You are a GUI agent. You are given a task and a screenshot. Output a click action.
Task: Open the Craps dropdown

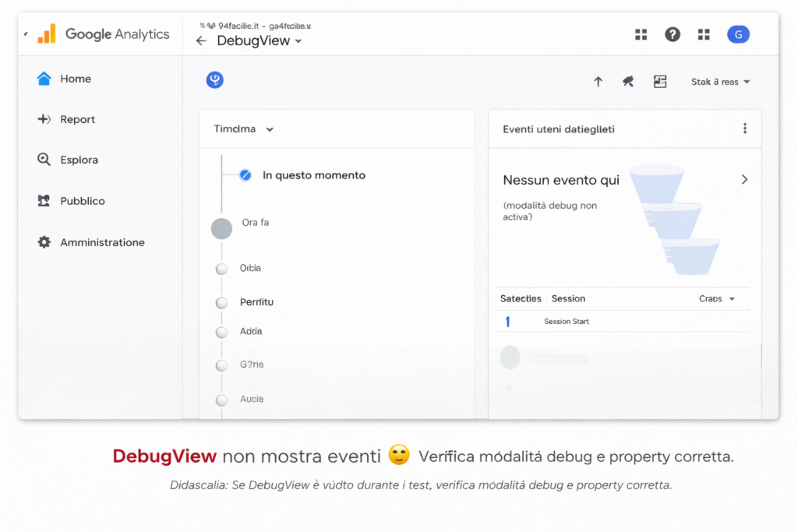click(717, 298)
